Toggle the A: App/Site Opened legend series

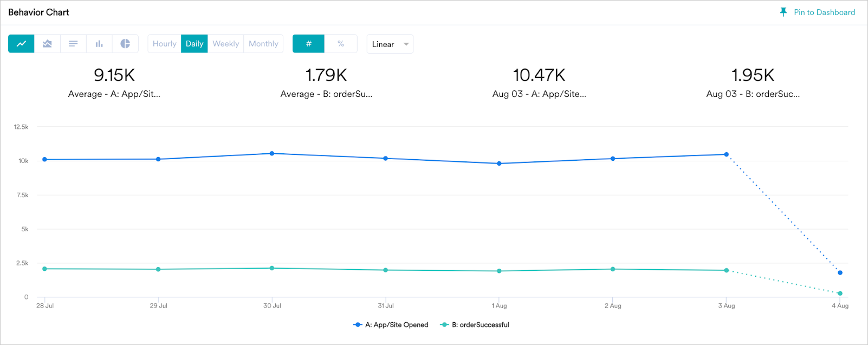(391, 325)
